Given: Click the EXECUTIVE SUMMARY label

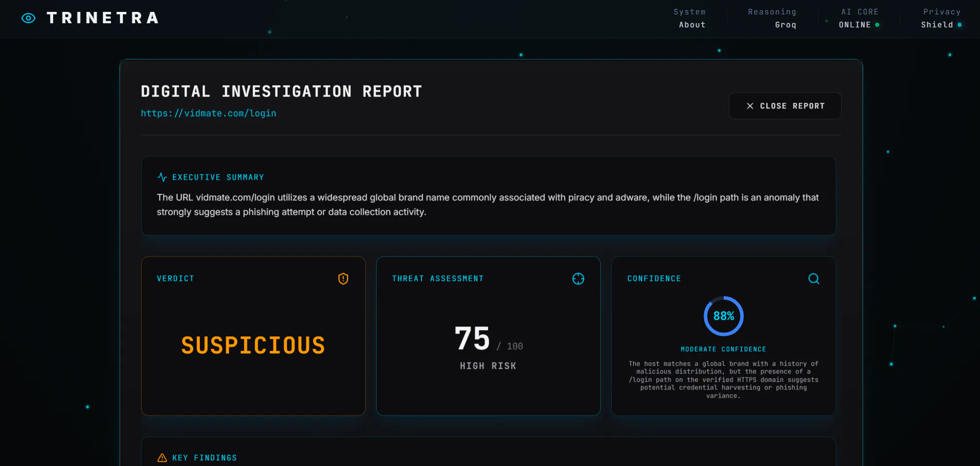Looking at the screenshot, I should [x=218, y=177].
